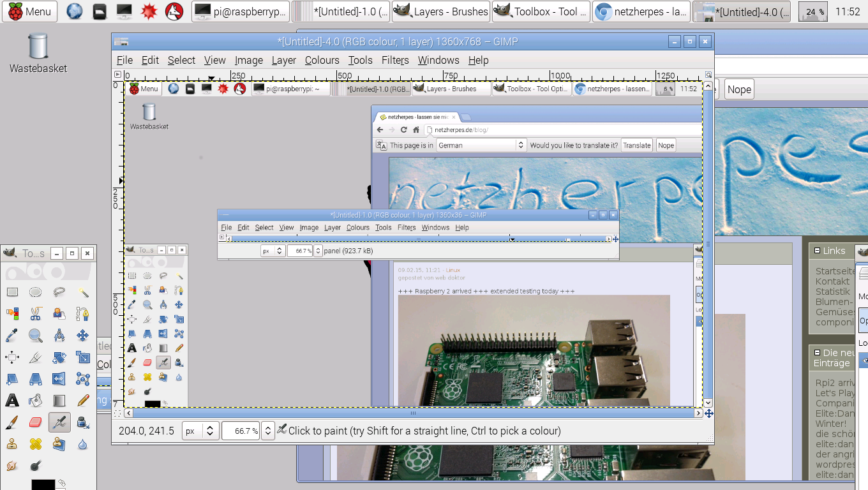This screenshot has width=868, height=490.
Task: Select the Foreground Select tool
Action: 59,313
